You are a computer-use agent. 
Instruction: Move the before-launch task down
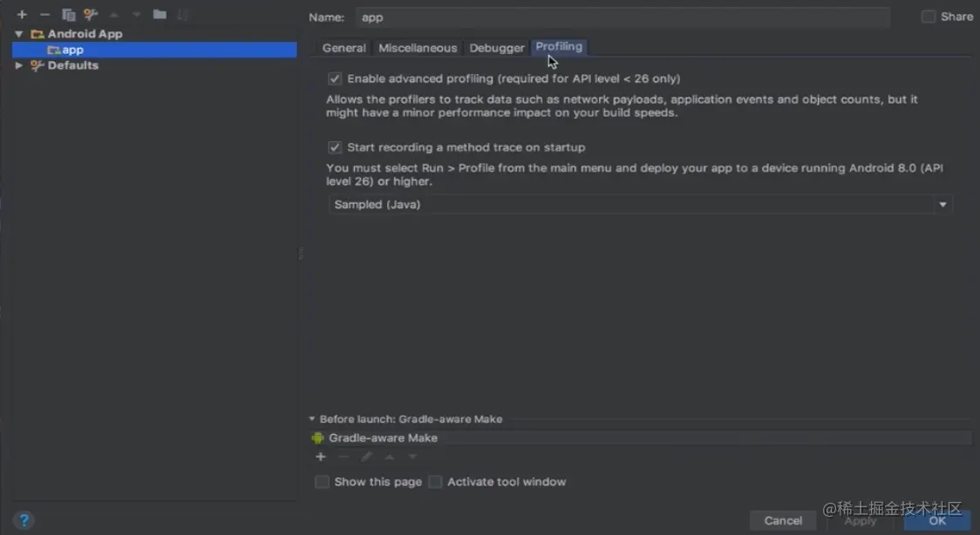(x=412, y=457)
